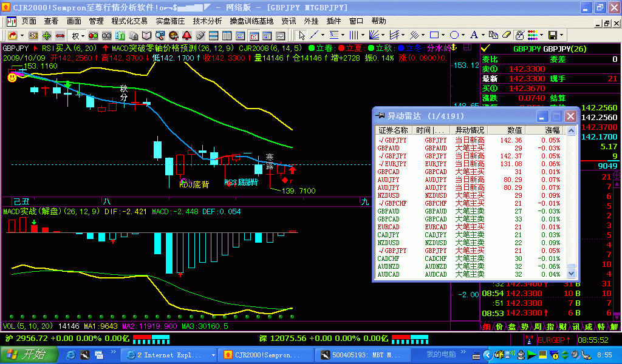Open the color palette dots icon

click(533, 35)
